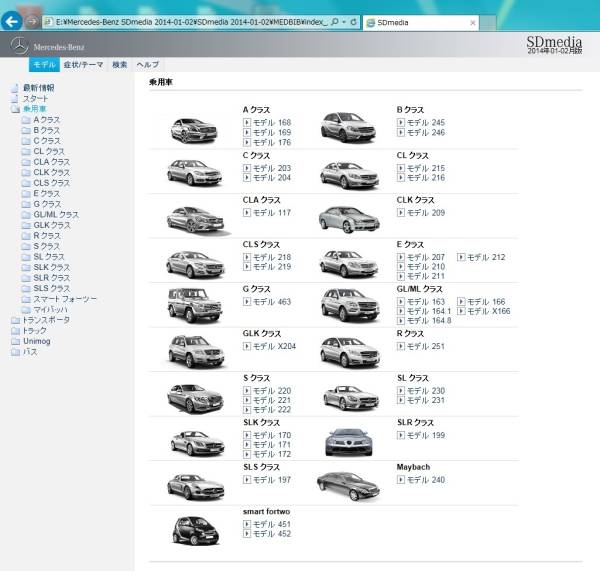The image size is (600, 571).
Task: Select the SDmedia browser tab
Action: click(421, 23)
